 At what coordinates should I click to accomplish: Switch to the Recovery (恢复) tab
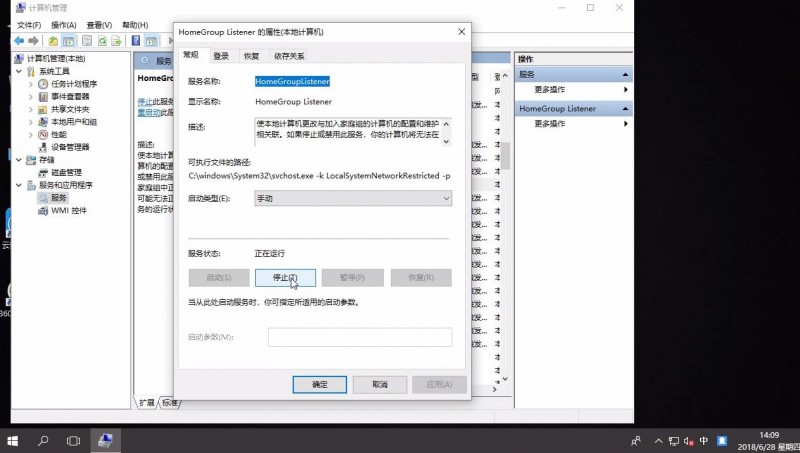[x=252, y=56]
